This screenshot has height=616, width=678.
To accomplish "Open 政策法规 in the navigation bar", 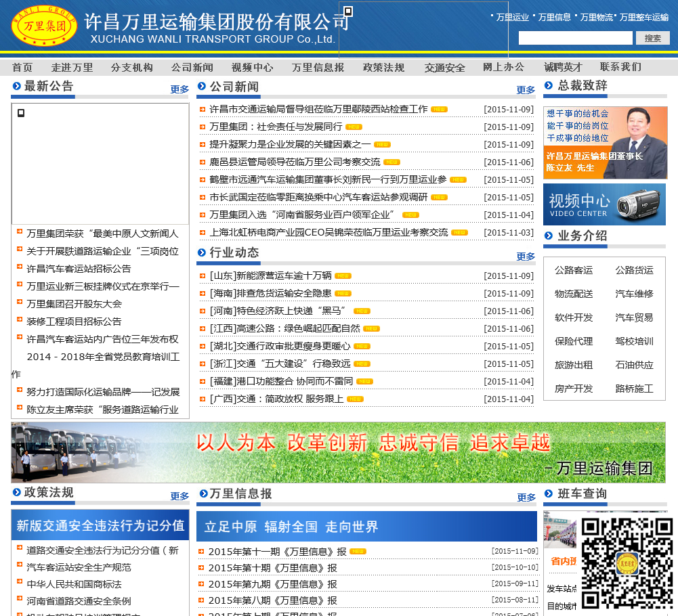I will (x=383, y=68).
